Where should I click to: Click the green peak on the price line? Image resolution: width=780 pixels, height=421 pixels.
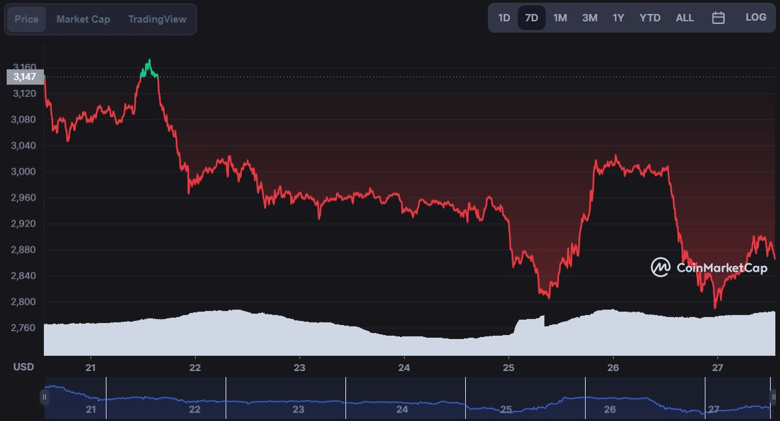point(149,68)
